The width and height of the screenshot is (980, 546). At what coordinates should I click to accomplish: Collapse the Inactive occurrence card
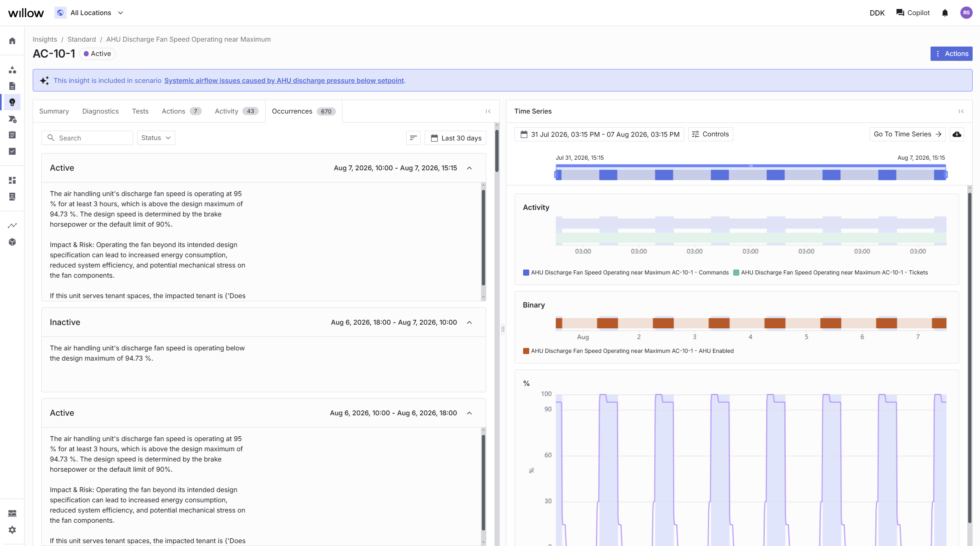pos(469,323)
